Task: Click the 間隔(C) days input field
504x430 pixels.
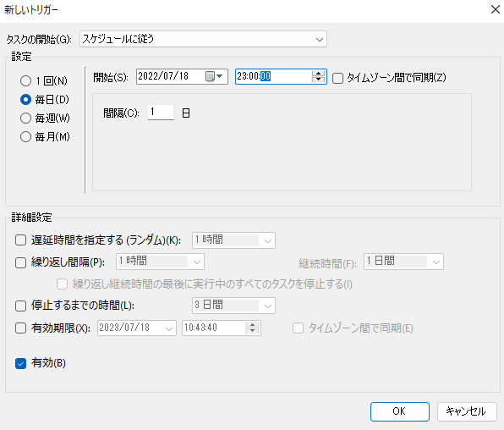Action: pyautogui.click(x=161, y=113)
